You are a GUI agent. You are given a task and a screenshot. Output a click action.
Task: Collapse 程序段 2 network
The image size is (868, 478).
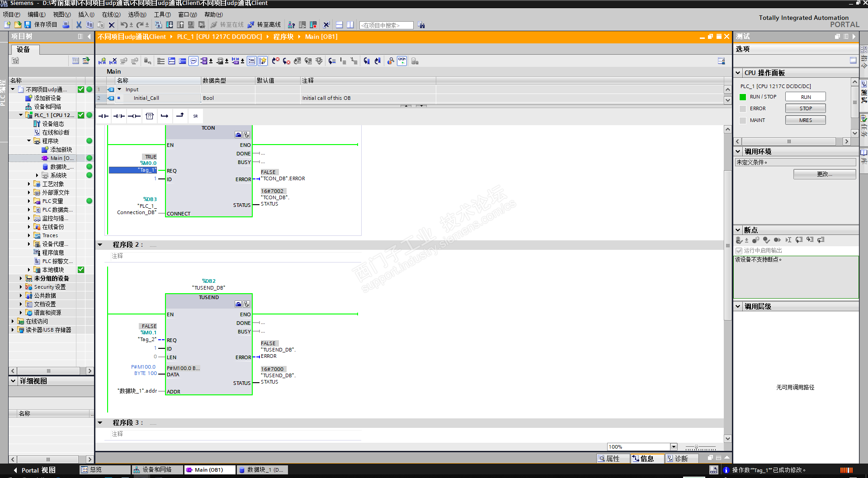[x=100, y=245]
